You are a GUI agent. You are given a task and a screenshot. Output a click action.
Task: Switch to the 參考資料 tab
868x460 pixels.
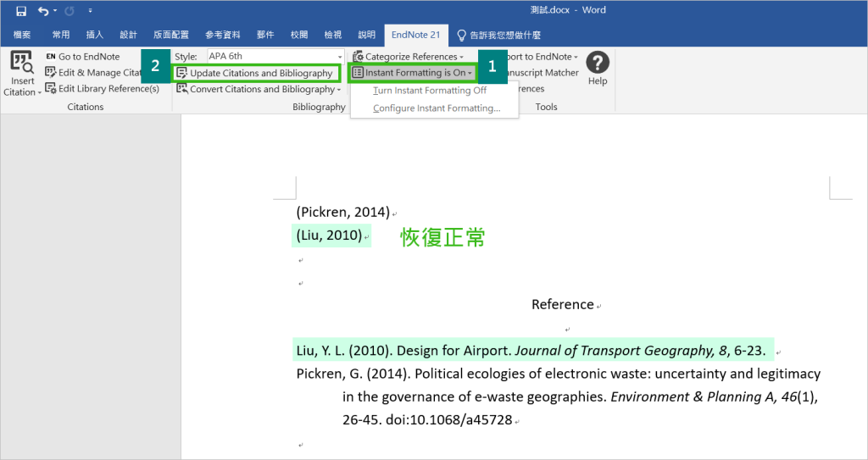(223, 35)
